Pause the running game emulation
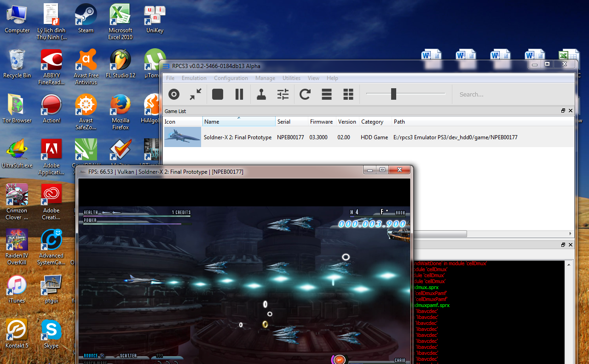The width and height of the screenshot is (589, 364). (x=239, y=95)
